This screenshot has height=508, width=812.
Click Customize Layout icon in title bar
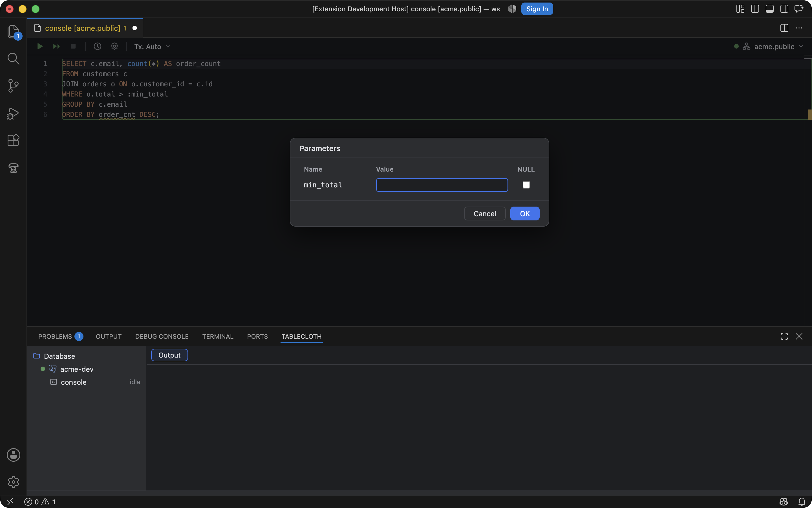(x=740, y=9)
